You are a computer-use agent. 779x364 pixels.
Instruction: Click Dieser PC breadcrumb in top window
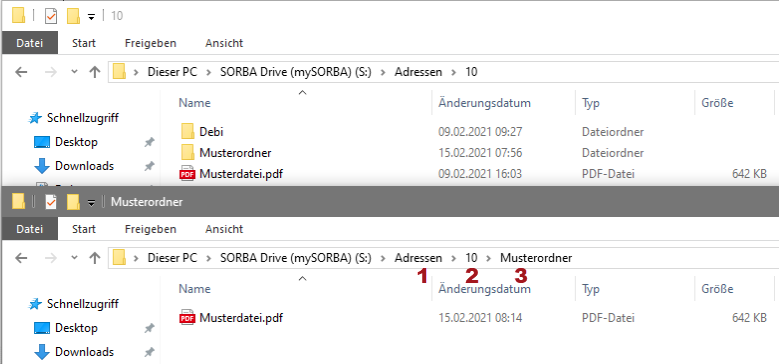[x=172, y=72]
